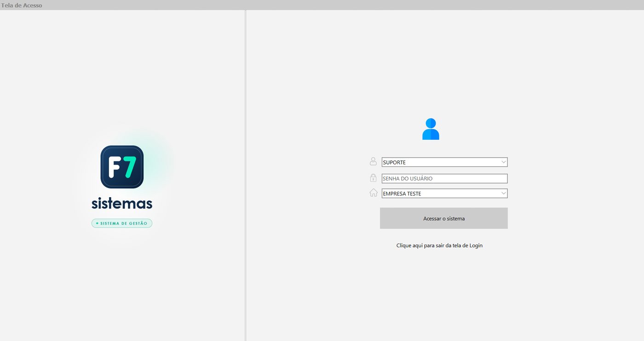The width and height of the screenshot is (644, 341).
Task: Click the padlock icon beside password field
Action: click(x=373, y=177)
